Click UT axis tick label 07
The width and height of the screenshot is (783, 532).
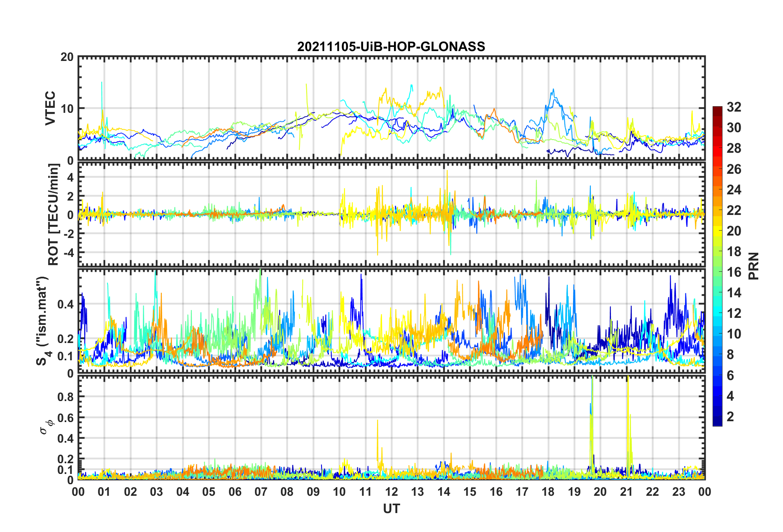coord(261,492)
